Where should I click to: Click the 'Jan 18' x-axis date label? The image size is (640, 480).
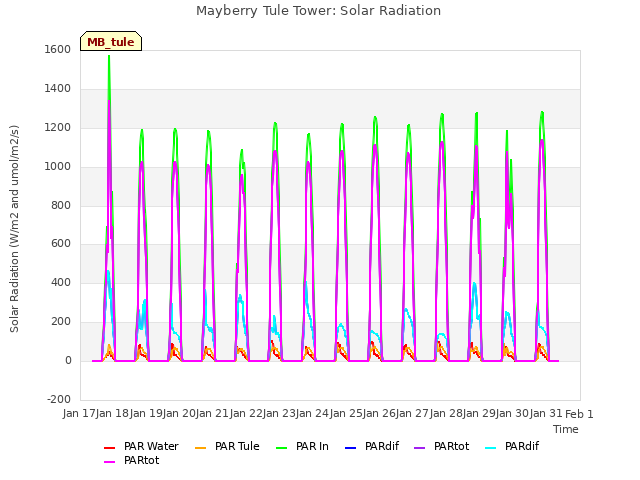(x=112, y=413)
